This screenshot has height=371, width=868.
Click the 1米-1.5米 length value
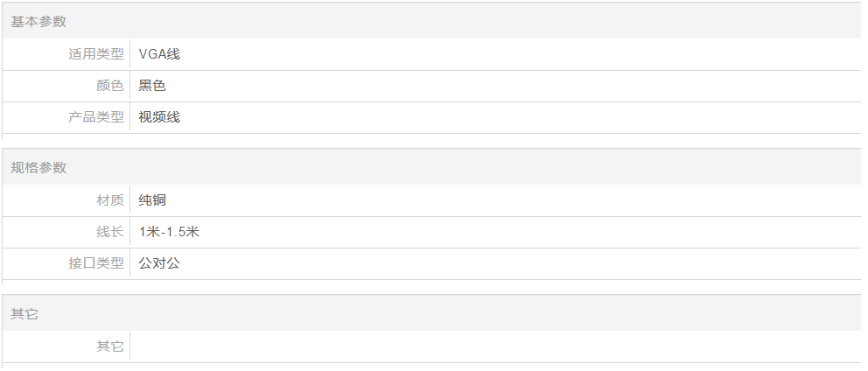pyautogui.click(x=170, y=232)
